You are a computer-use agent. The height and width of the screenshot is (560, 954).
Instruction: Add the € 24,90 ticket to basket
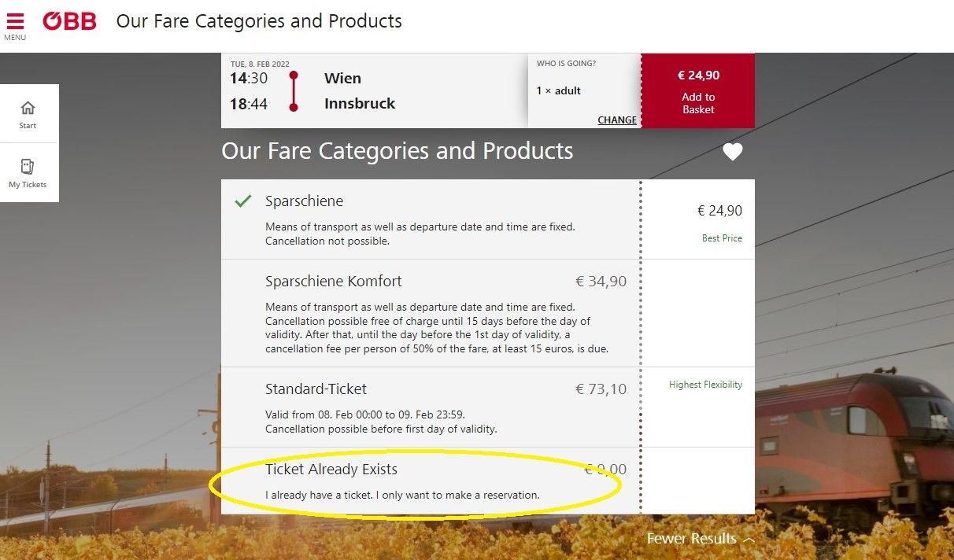697,90
